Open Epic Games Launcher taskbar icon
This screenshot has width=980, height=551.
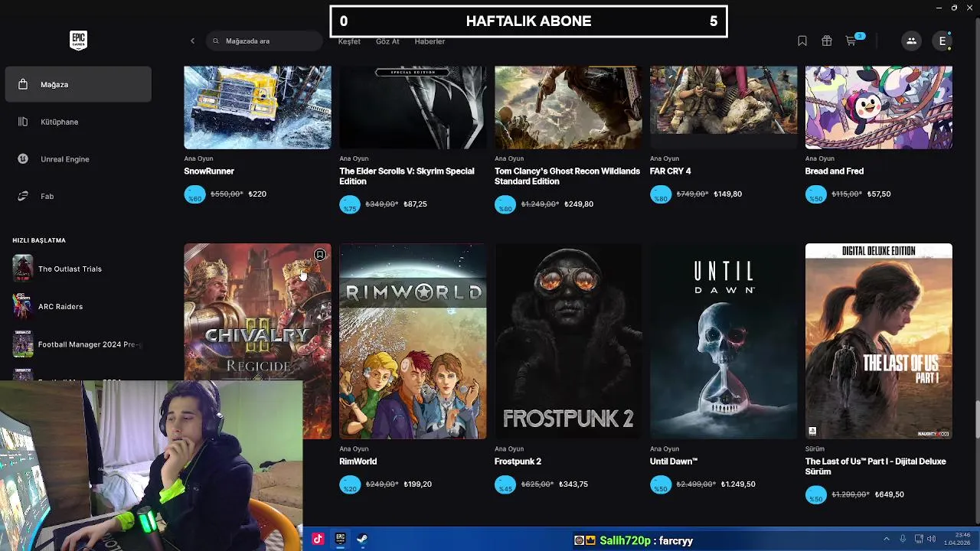click(340, 540)
